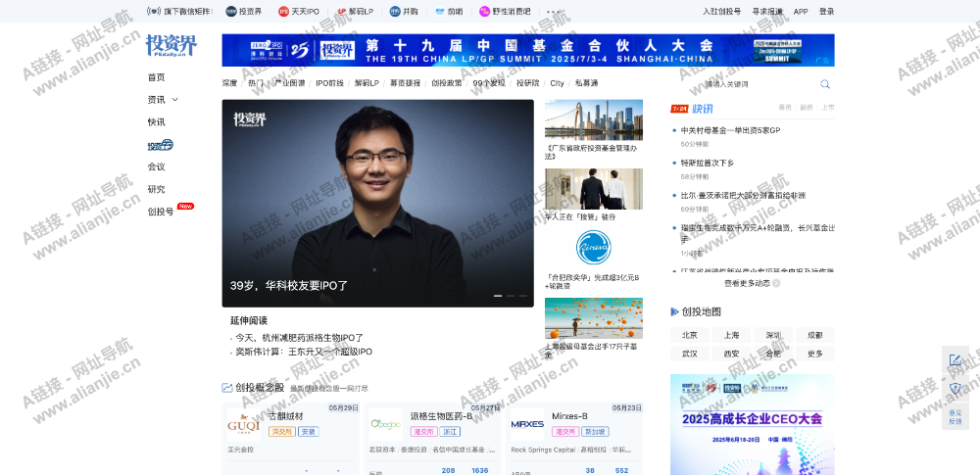Image resolution: width=980 pixels, height=475 pixels.
Task: Click the edit pencil floating icon
Action: [955, 360]
